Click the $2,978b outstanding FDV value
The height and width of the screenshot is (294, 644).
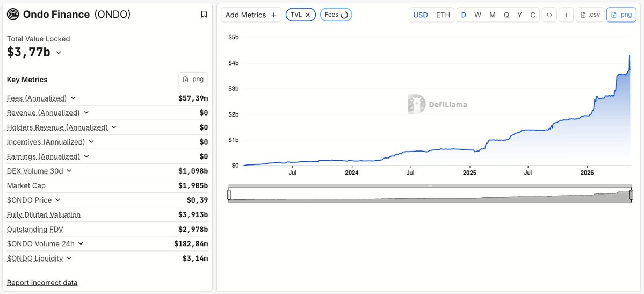[x=193, y=229]
